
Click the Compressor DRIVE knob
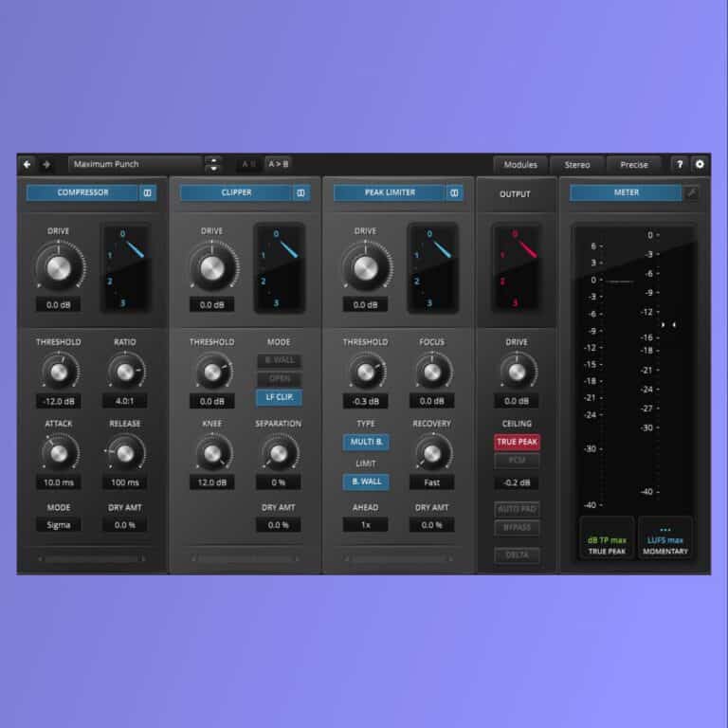[x=59, y=268]
